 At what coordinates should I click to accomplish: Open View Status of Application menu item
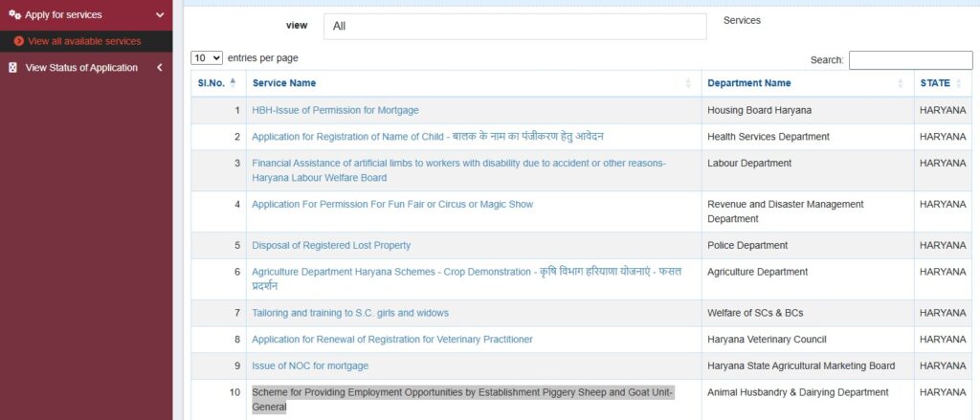81,68
